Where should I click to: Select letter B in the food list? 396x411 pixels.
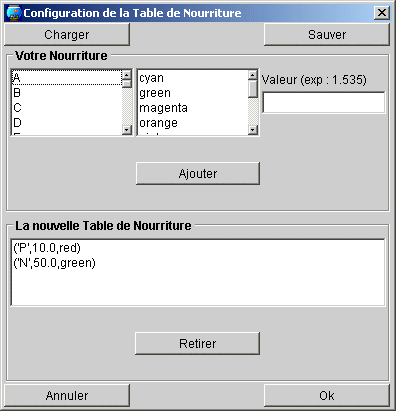(67, 93)
